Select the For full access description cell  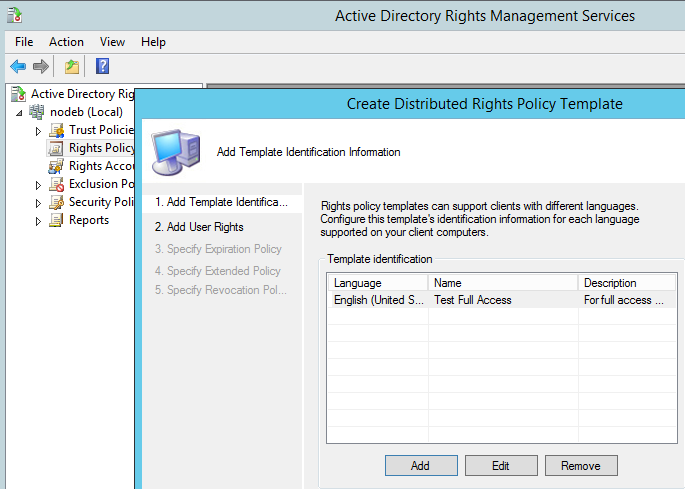point(627,300)
